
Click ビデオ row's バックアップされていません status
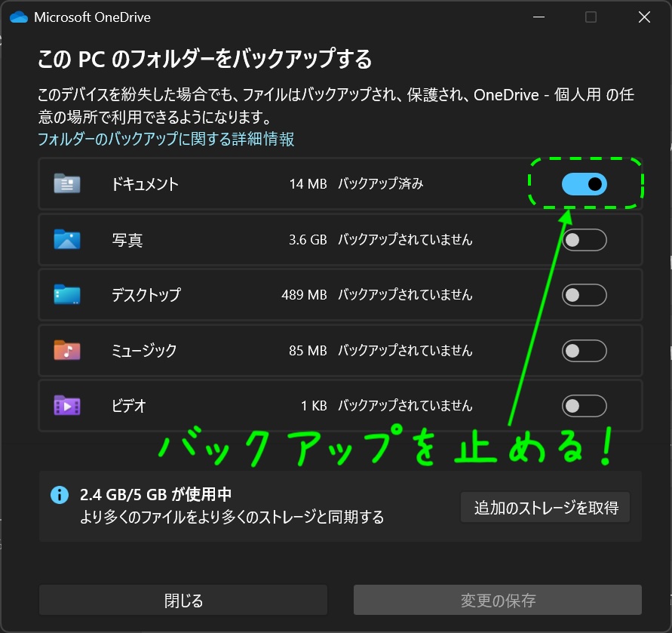point(405,406)
